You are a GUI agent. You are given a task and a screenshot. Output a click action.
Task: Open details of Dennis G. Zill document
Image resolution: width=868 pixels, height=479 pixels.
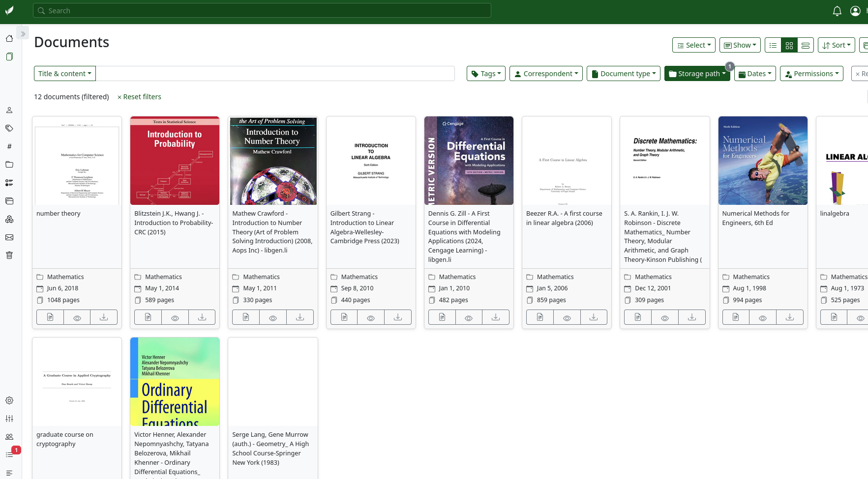tap(442, 317)
